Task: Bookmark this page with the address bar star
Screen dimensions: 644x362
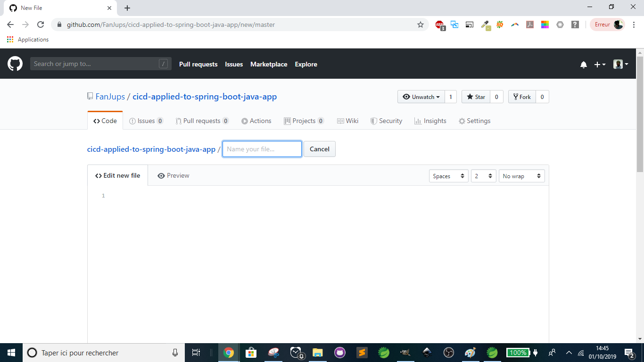Action: pos(420,25)
